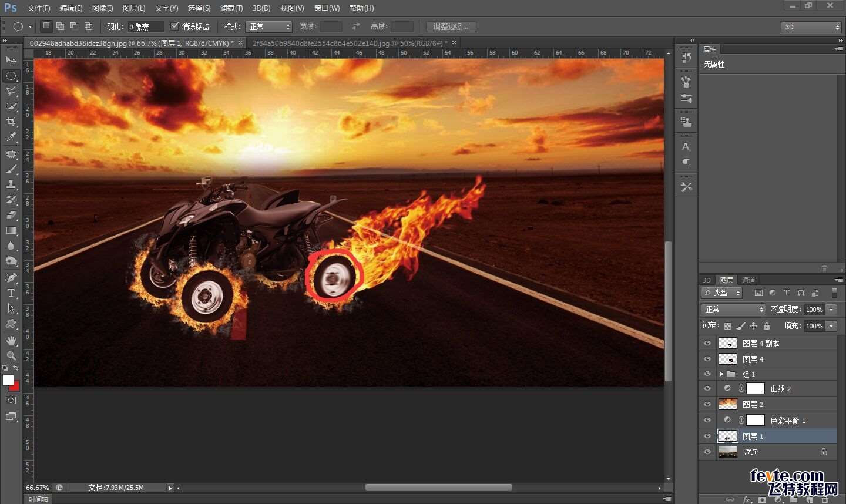Select the Spot Healing Brush tool
Image resolution: width=846 pixels, height=504 pixels.
pos(11,154)
